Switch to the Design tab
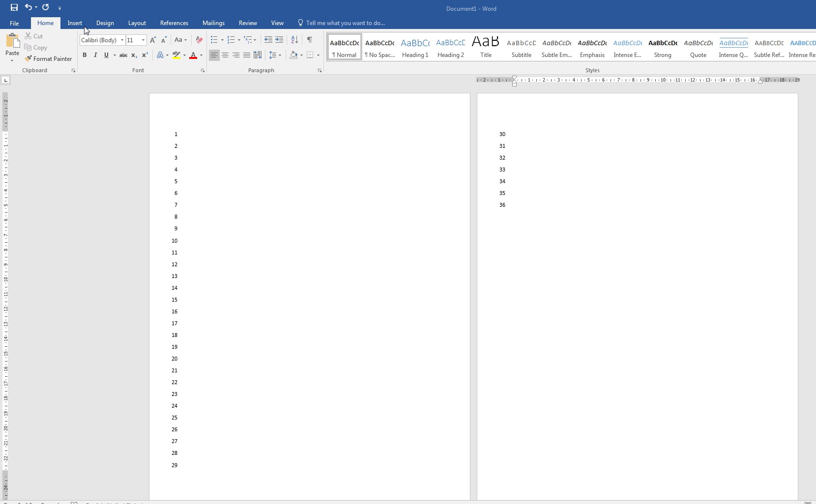816x504 pixels. point(105,23)
